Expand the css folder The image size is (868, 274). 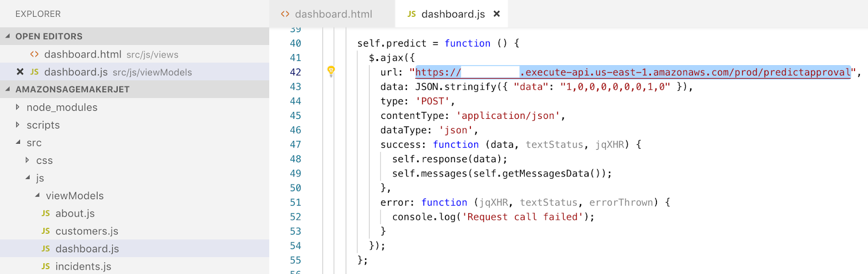point(27,160)
